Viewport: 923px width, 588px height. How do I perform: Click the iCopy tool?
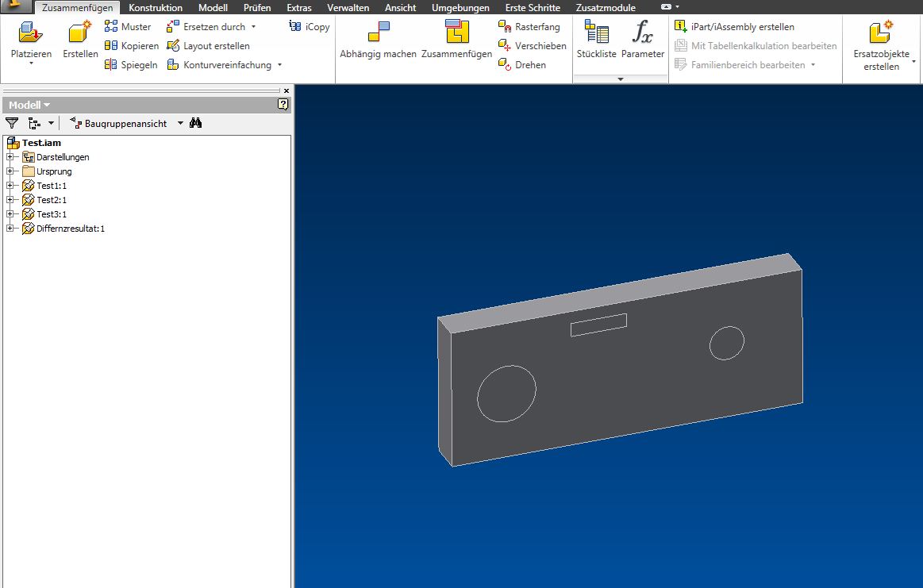310,27
